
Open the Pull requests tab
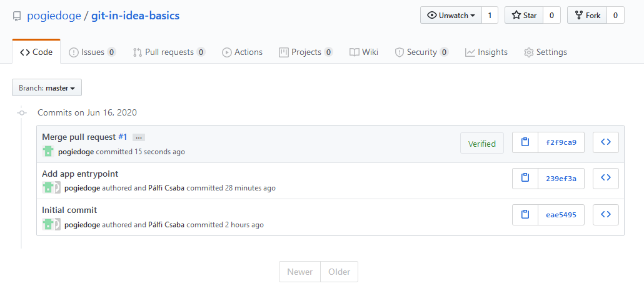(x=169, y=52)
